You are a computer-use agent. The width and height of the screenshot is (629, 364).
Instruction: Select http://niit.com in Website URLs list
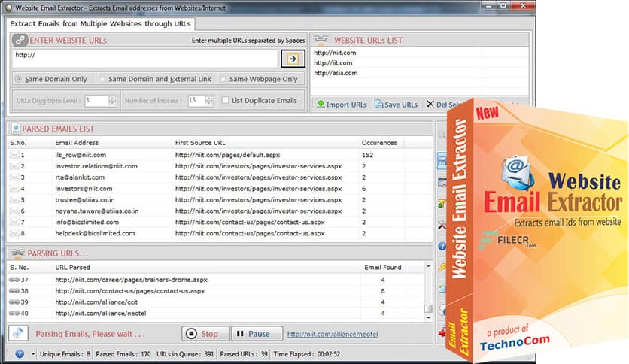pos(335,53)
